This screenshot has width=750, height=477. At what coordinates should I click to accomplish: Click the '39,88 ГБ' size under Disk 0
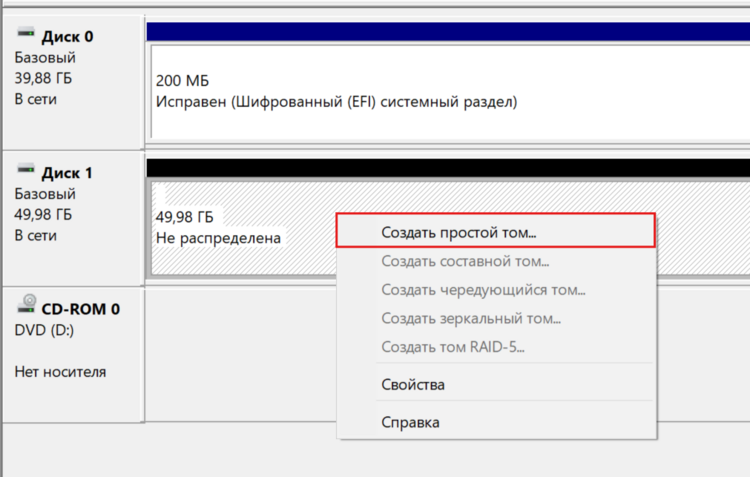click(x=44, y=79)
